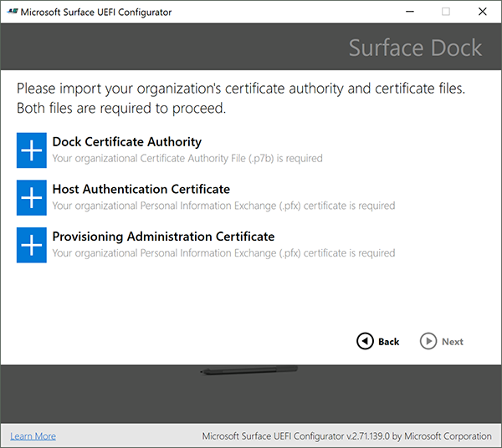Click the Host Authentication .pfx requirement description
Image resolution: width=502 pixels, height=448 pixels.
click(x=223, y=206)
